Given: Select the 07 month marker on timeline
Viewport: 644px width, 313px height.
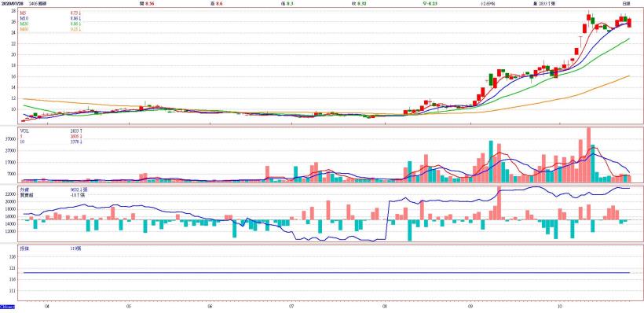Looking at the screenshot, I should (291, 307).
